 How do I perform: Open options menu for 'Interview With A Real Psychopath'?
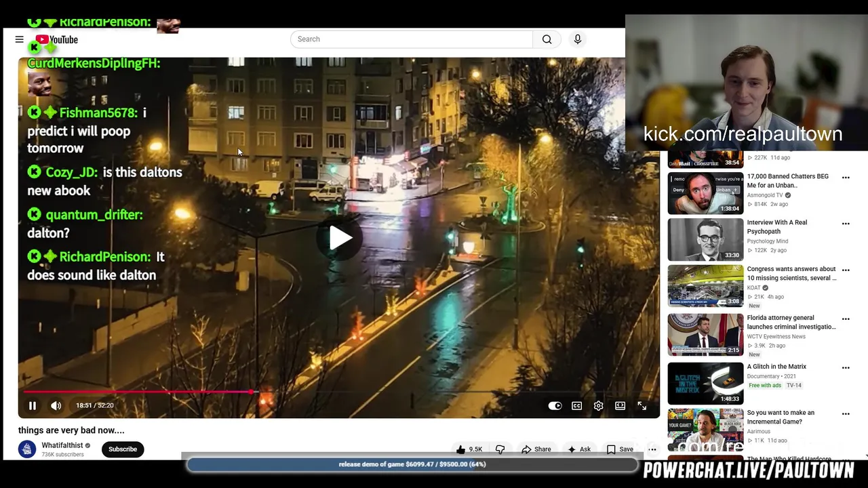pyautogui.click(x=846, y=224)
